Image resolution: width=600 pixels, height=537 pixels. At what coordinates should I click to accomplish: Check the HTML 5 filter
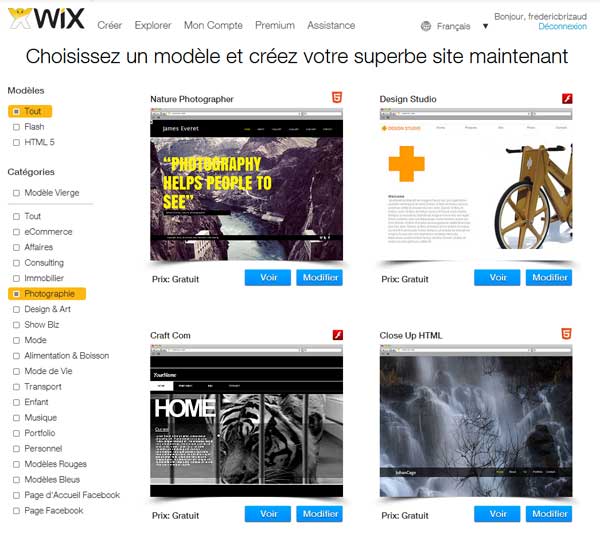[16, 142]
